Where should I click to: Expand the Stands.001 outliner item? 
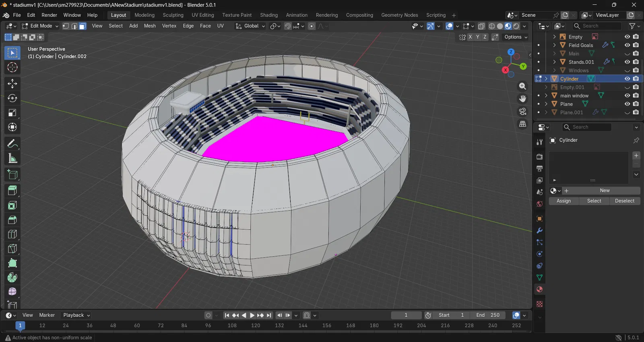(555, 62)
